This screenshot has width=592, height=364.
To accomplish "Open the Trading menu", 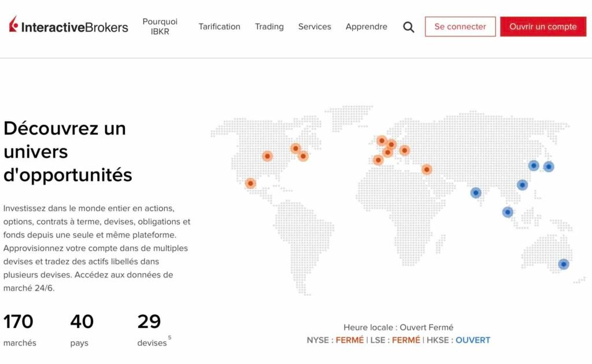I will tap(269, 27).
